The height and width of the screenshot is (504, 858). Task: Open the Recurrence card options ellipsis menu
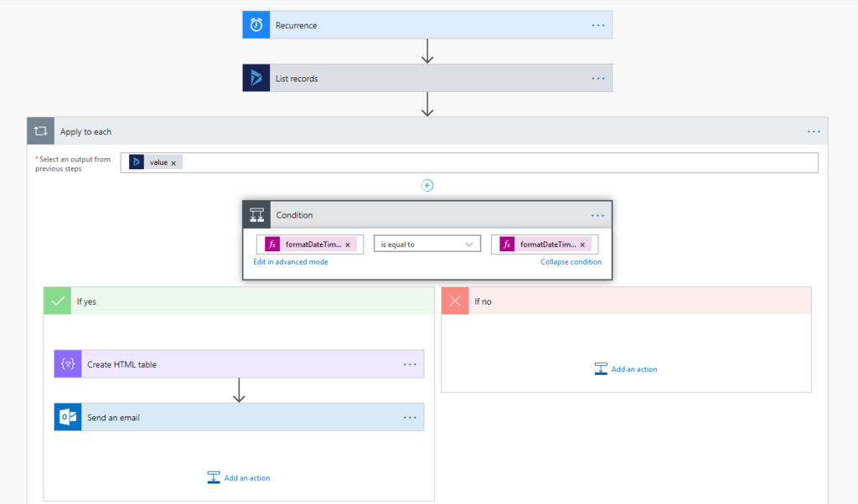pyautogui.click(x=597, y=24)
